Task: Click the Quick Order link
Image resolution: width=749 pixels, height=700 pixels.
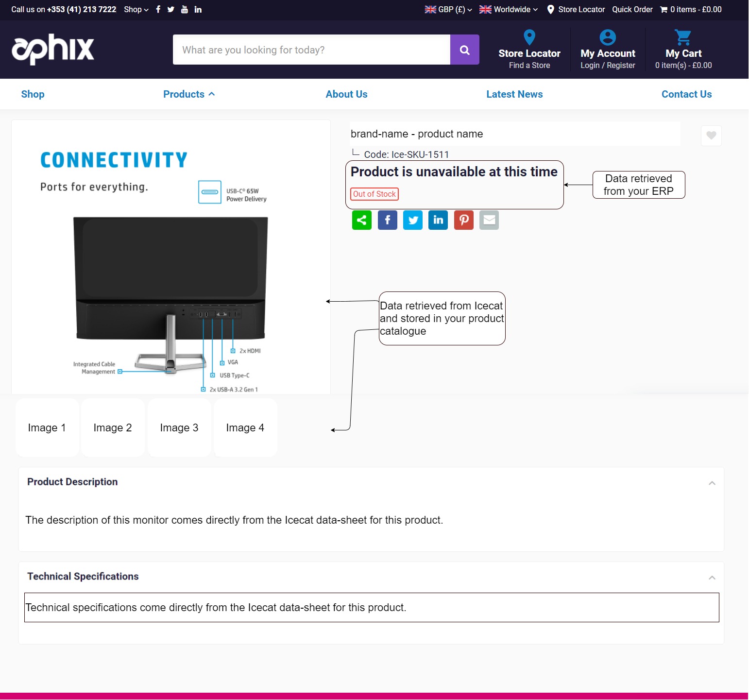Action: click(632, 9)
